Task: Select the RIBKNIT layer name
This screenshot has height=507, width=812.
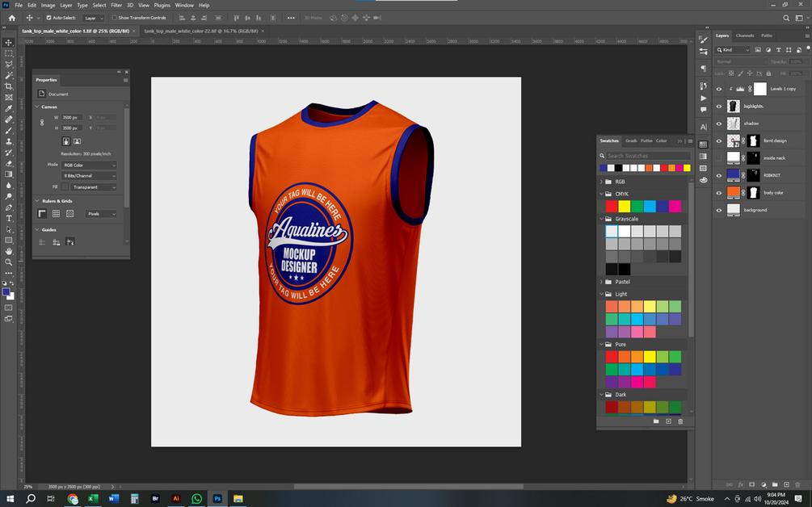Action: (772, 175)
